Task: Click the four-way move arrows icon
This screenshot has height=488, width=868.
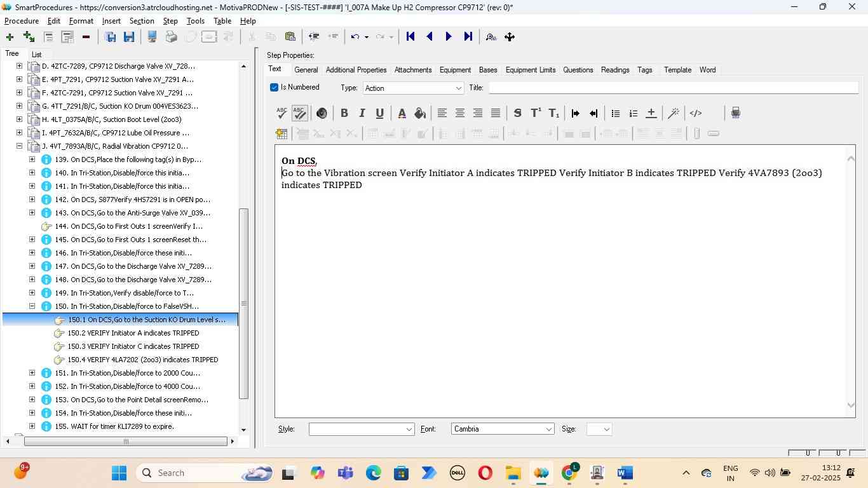Action: (510, 37)
